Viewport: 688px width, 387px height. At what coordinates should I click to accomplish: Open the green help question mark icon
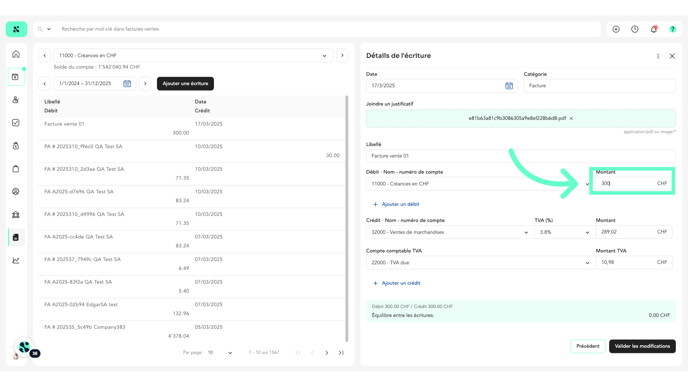tap(673, 29)
